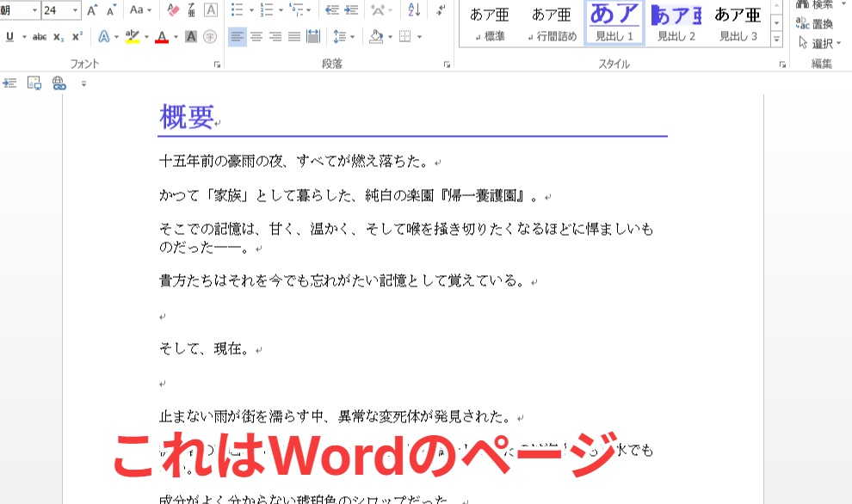
Task: Justify the paragraph text
Action: pyautogui.click(x=294, y=37)
